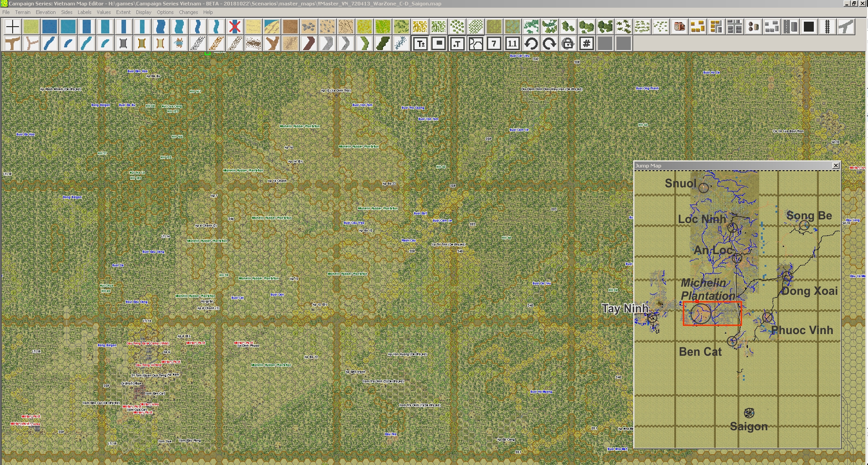Toggle the 1.1 coordinates button
The height and width of the screenshot is (465, 868).
[x=513, y=44]
